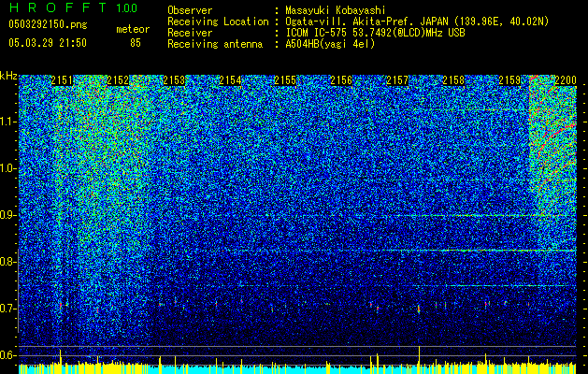Viewport: 588px width, 374px height.
Task: Click the 0.8 kHz frequency tick label
Action: [8, 262]
